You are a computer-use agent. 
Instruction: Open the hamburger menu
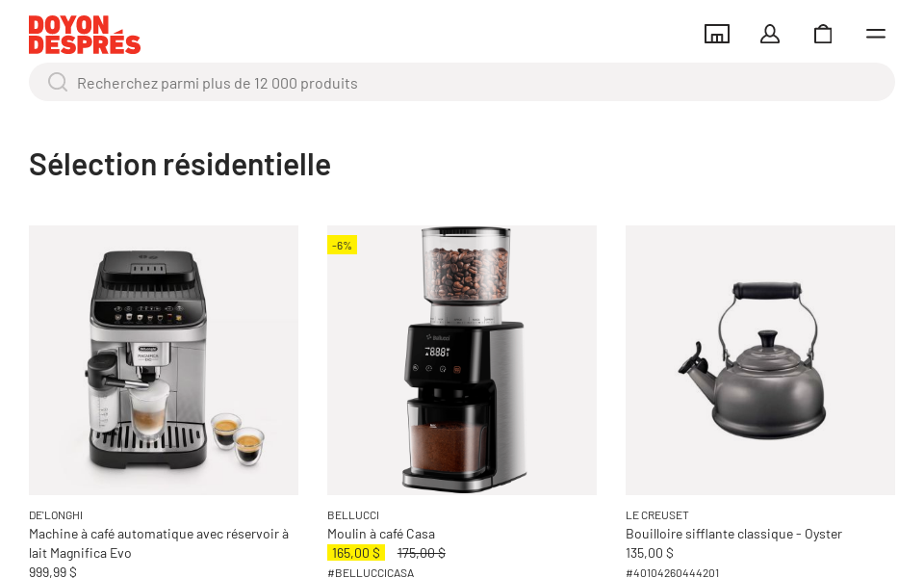tap(876, 34)
